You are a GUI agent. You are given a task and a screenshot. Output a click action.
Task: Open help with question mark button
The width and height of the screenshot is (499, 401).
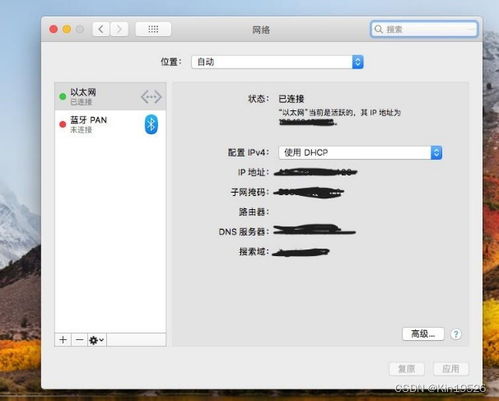(456, 334)
